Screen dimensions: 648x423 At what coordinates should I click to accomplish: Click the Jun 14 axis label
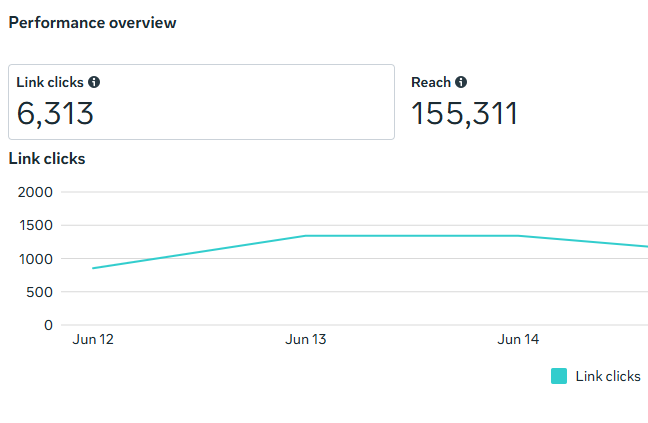click(518, 340)
